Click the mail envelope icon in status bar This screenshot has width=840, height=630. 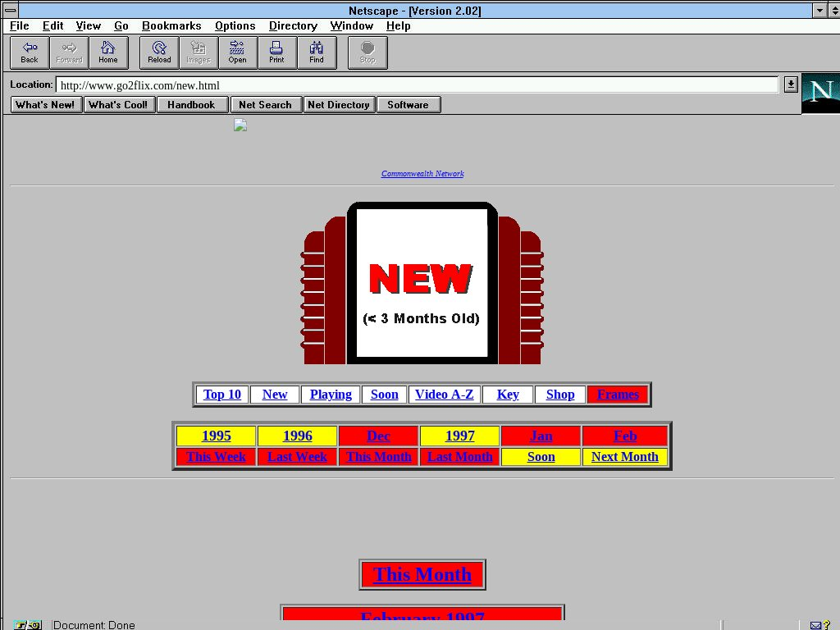click(815, 625)
